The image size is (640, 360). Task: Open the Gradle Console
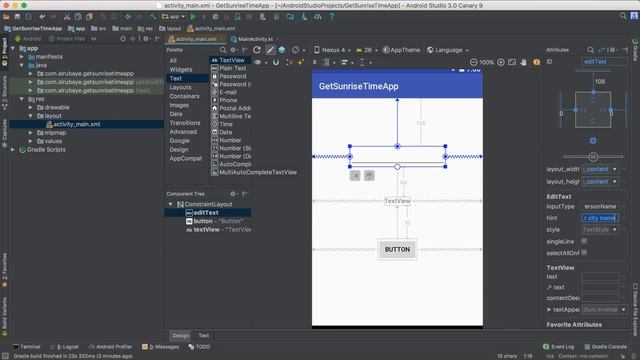(606, 347)
